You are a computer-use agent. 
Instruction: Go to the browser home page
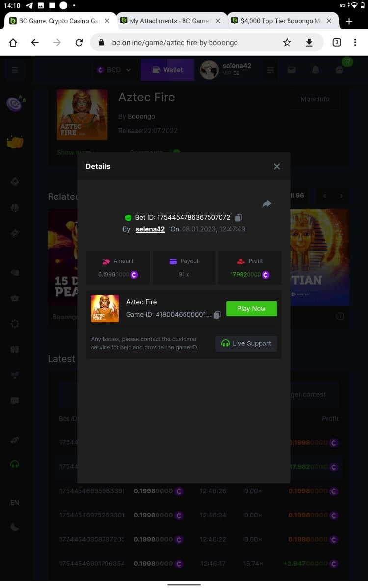click(13, 43)
